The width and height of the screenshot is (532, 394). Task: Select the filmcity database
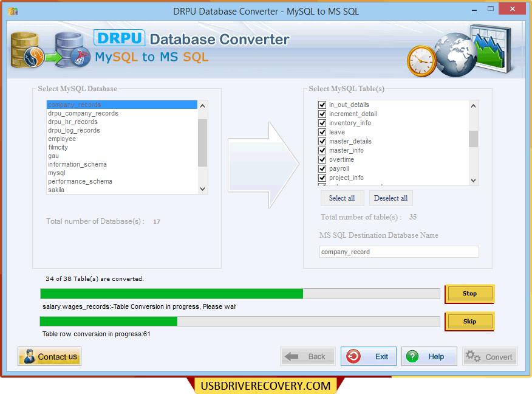(x=122, y=147)
